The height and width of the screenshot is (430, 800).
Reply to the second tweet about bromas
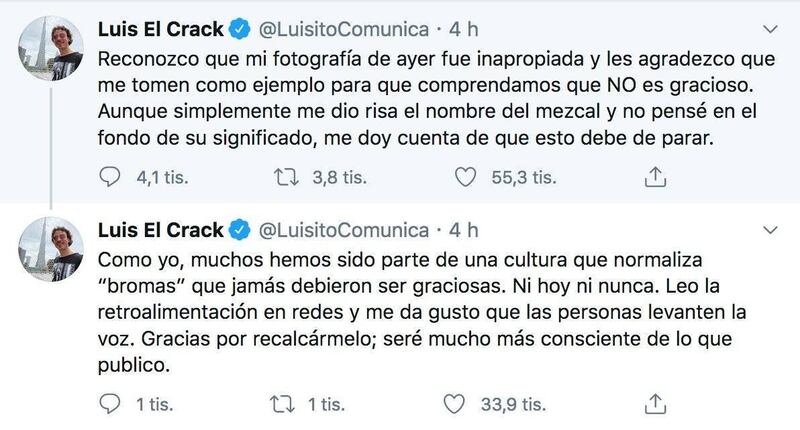109,404
